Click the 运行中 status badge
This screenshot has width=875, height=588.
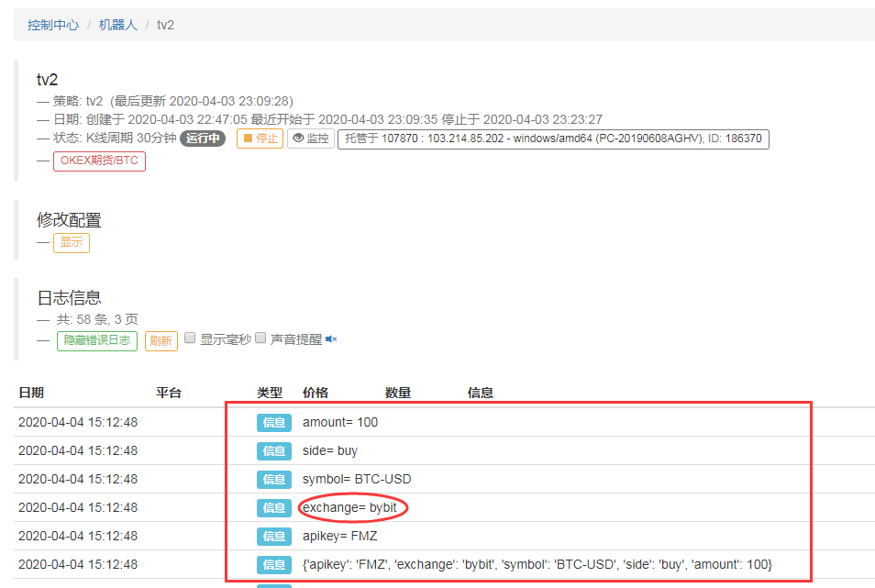point(203,139)
